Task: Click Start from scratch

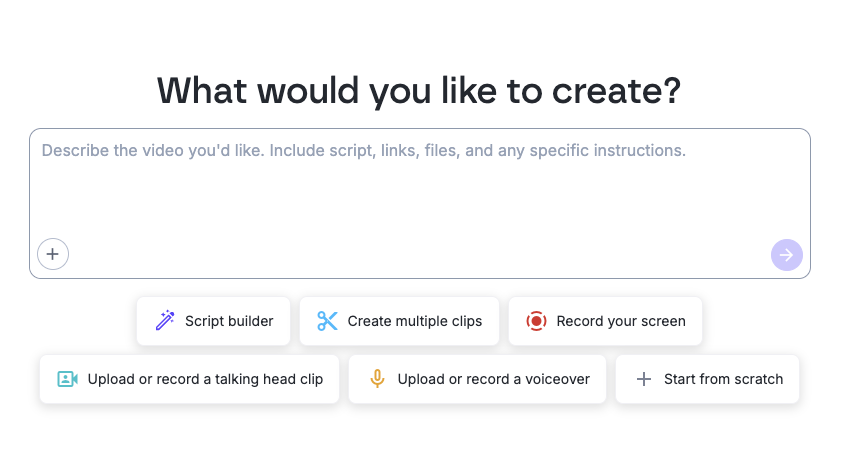Action: point(707,379)
